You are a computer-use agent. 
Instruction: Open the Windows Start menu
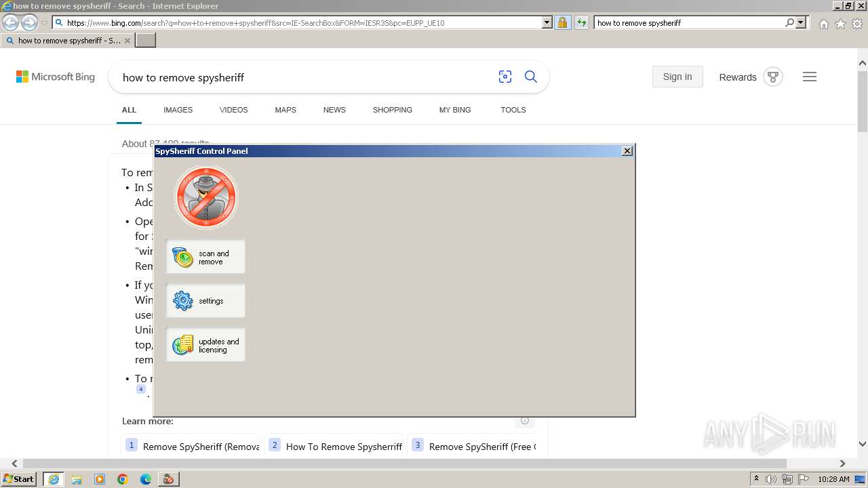coord(19,479)
